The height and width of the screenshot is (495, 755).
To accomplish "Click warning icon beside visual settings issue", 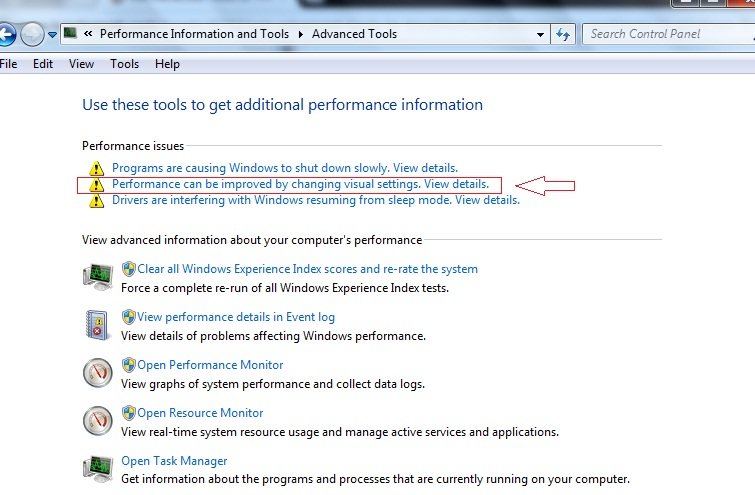I will click(96, 185).
